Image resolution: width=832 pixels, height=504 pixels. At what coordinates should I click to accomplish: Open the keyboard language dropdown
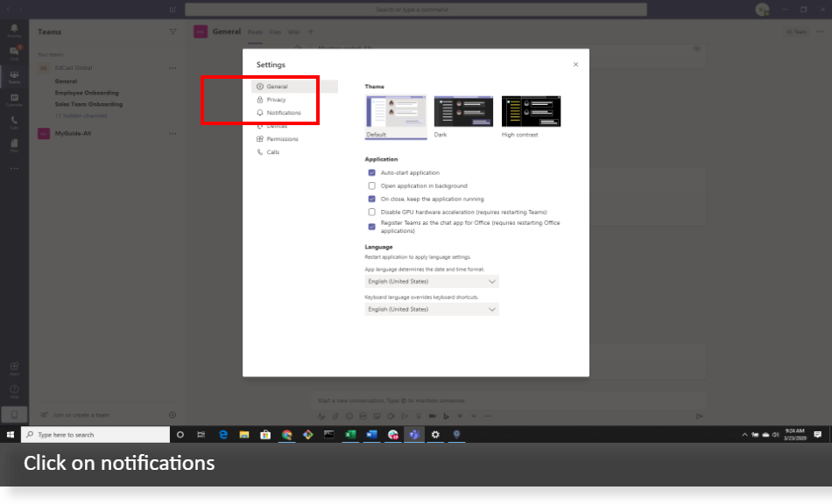pyautogui.click(x=431, y=309)
